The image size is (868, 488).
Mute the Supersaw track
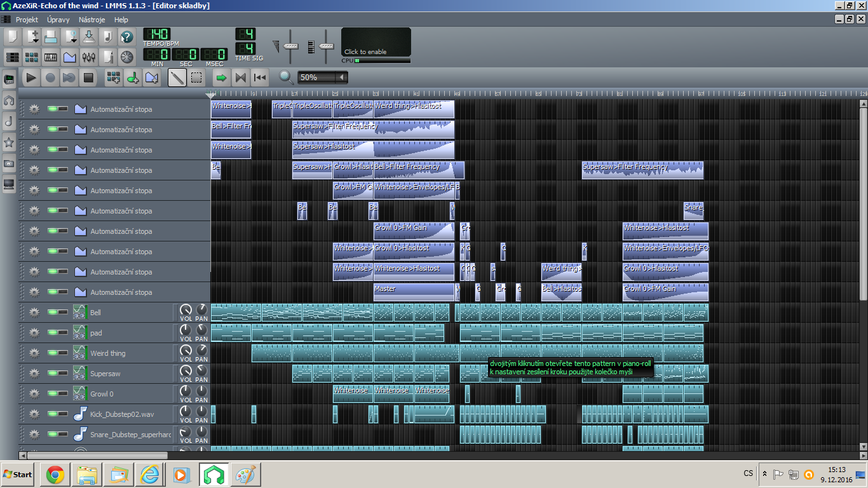tap(52, 373)
